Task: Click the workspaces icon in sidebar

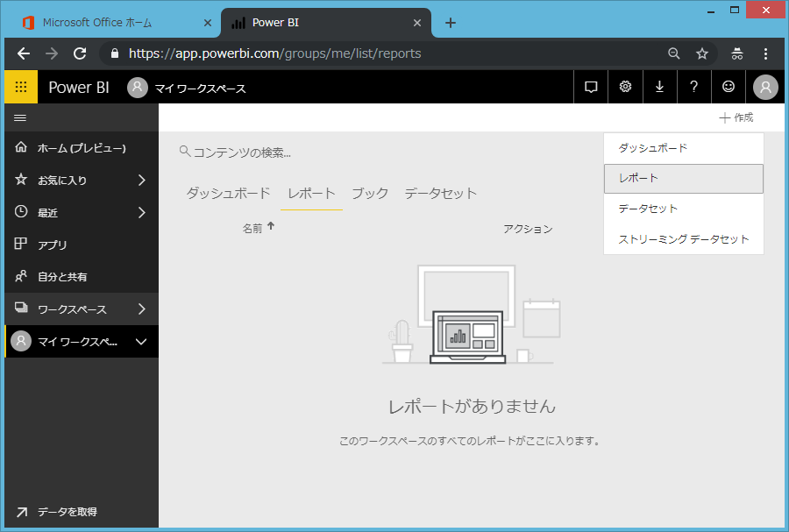Action: click(21, 308)
